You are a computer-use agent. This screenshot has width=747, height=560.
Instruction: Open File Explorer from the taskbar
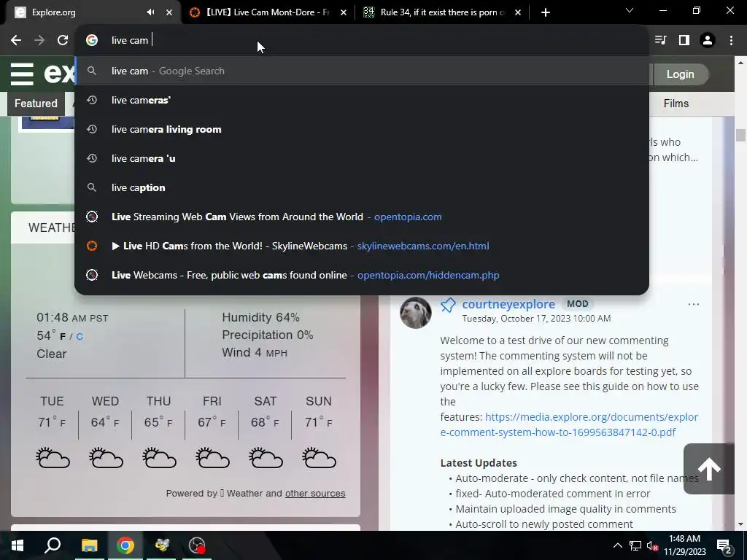pos(89,545)
